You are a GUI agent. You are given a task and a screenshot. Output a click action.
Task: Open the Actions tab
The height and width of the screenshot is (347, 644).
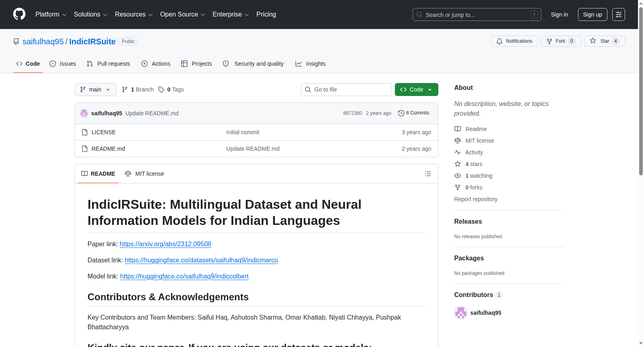tap(156, 64)
